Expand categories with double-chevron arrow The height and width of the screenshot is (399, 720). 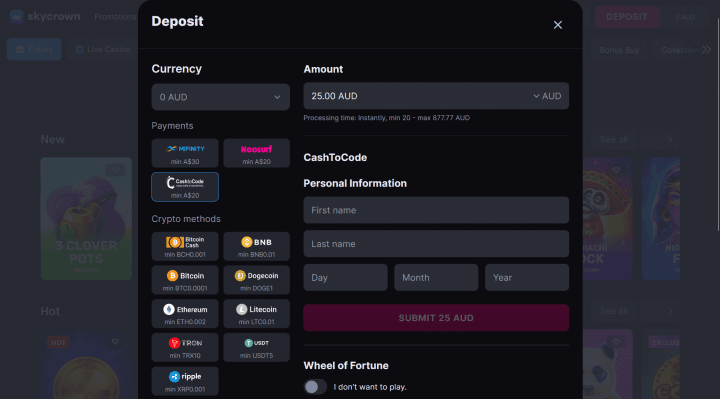click(x=707, y=49)
